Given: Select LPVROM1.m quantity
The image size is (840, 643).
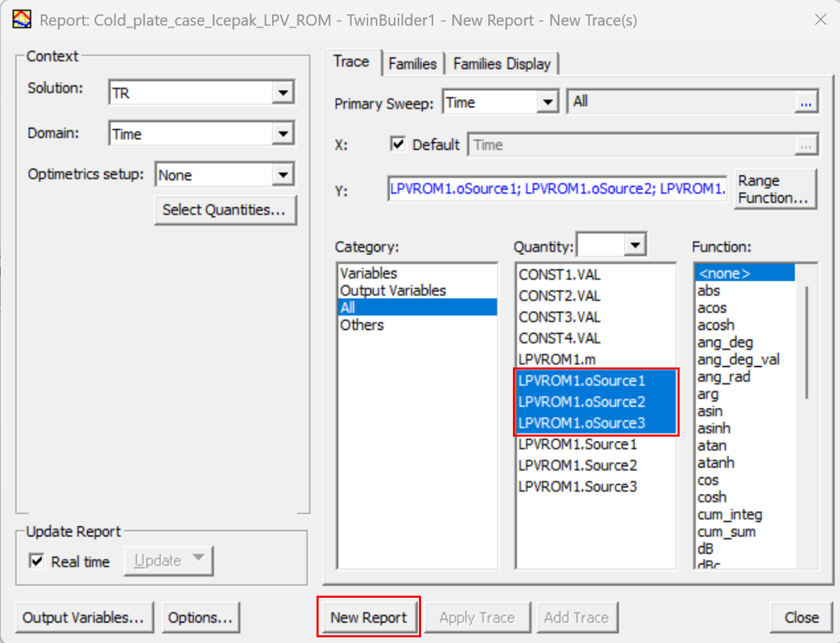Looking at the screenshot, I should pyautogui.click(x=596, y=359).
